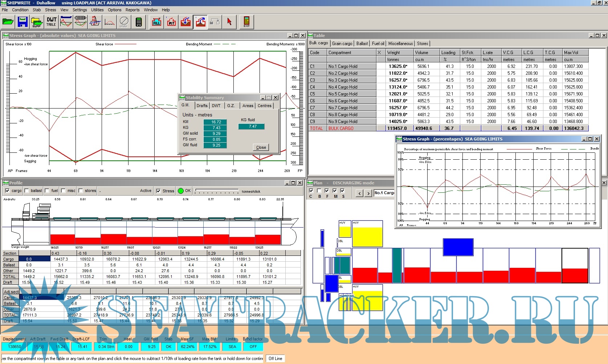Open the Stress menu
The width and height of the screenshot is (608, 364).
coord(50,10)
